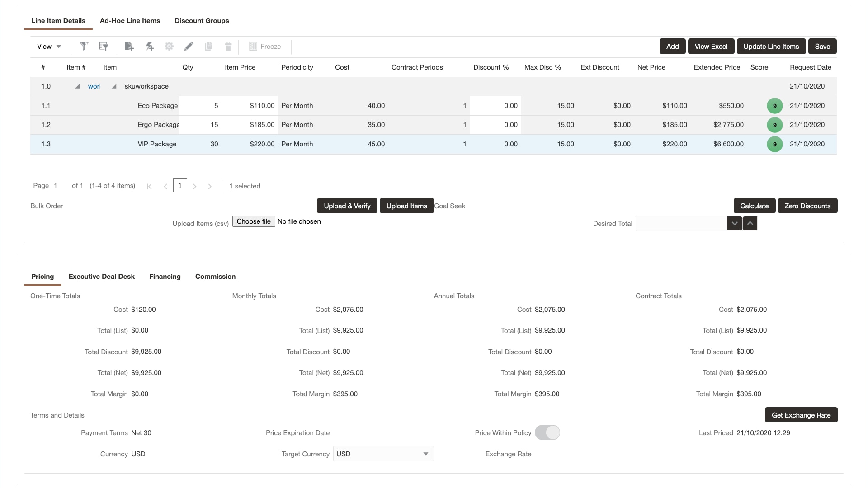Image resolution: width=868 pixels, height=488 pixels.
Task: Expand the skuworkspace group disclosure triangle
Action: point(114,86)
